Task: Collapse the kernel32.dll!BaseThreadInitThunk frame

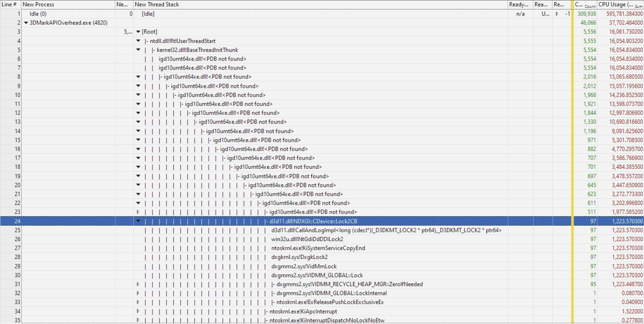Action: [138, 50]
